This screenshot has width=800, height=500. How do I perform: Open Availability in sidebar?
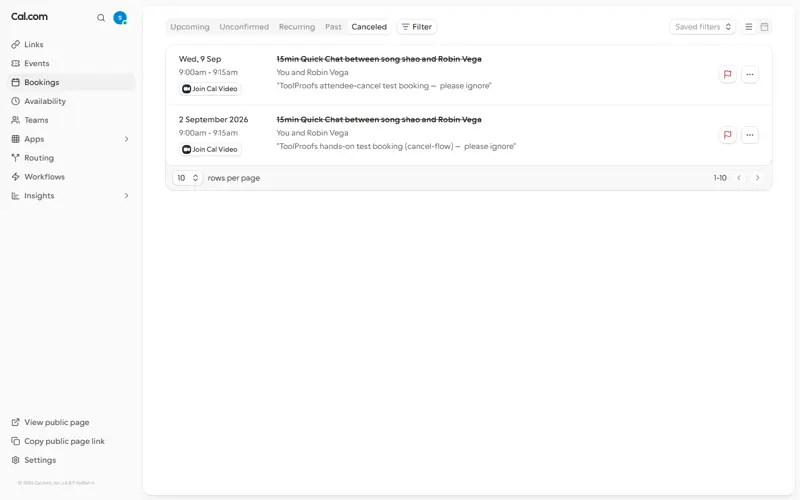(71, 101)
